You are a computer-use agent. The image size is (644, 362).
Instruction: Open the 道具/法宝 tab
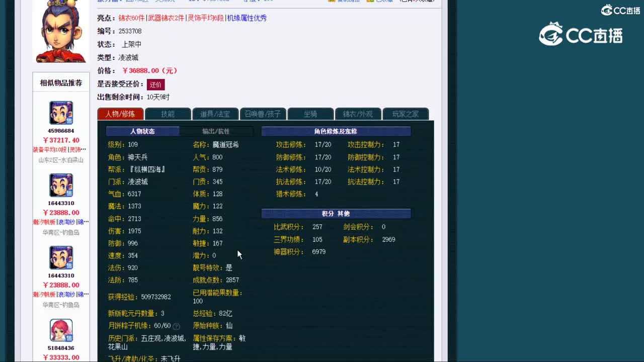215,114
